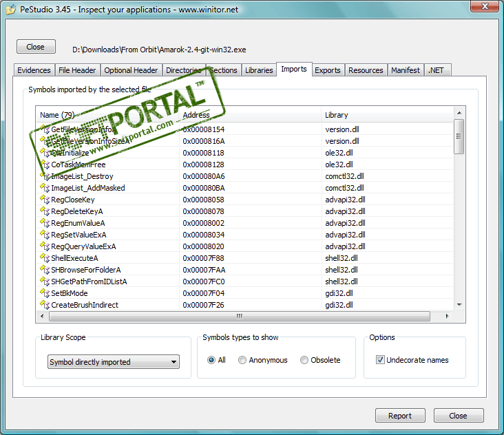
Task: Click the vertical scrollbar thumb of the imports list
Action: [x=459, y=136]
